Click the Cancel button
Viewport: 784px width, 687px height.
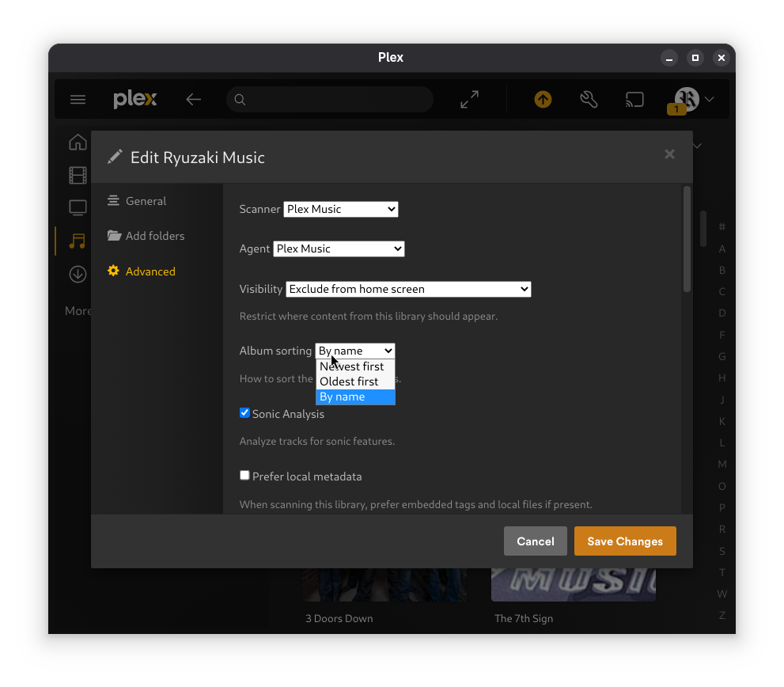point(536,541)
